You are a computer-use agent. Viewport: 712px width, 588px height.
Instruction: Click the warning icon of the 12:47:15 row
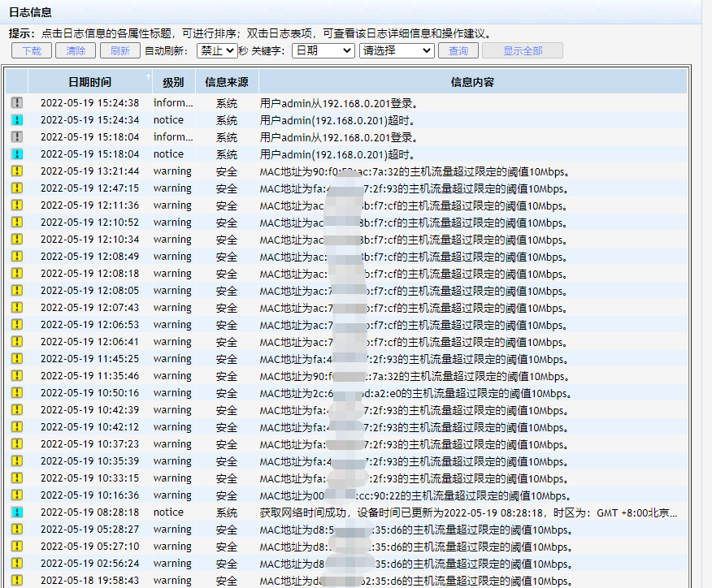[17, 188]
